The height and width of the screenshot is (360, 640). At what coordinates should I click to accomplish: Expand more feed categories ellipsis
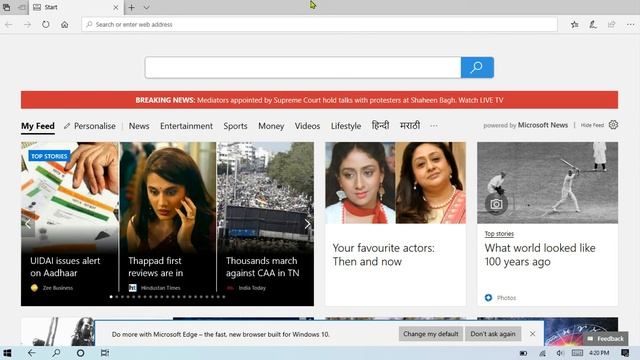click(434, 126)
